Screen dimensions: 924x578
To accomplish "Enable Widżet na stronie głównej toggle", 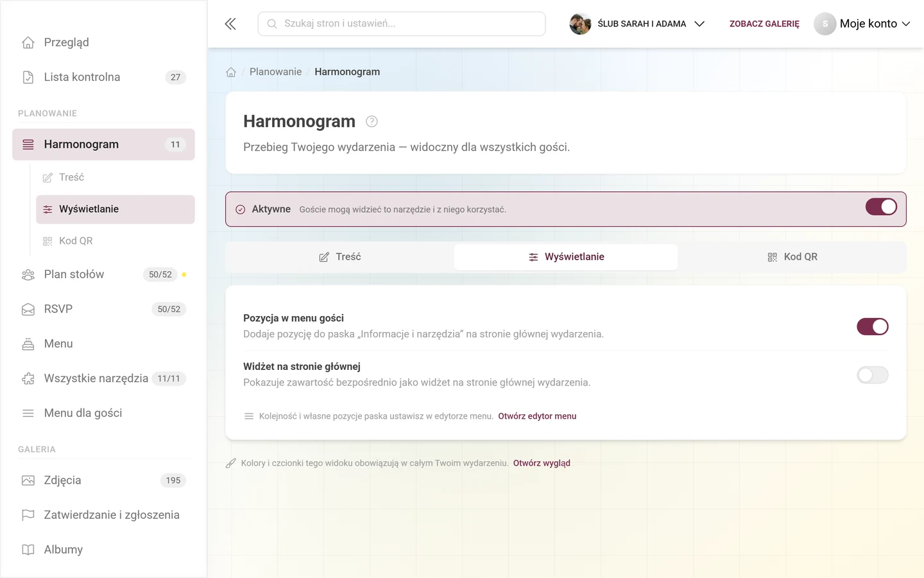I will [x=873, y=375].
